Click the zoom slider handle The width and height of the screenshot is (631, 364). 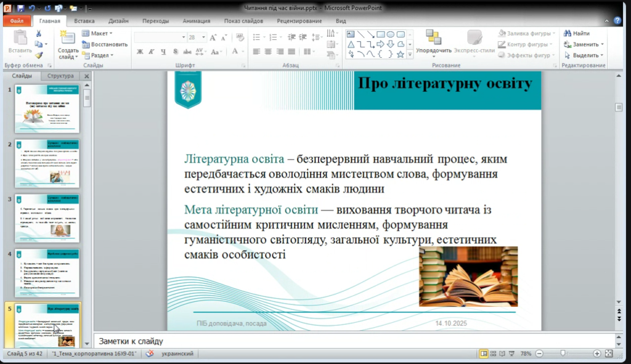[563, 354]
